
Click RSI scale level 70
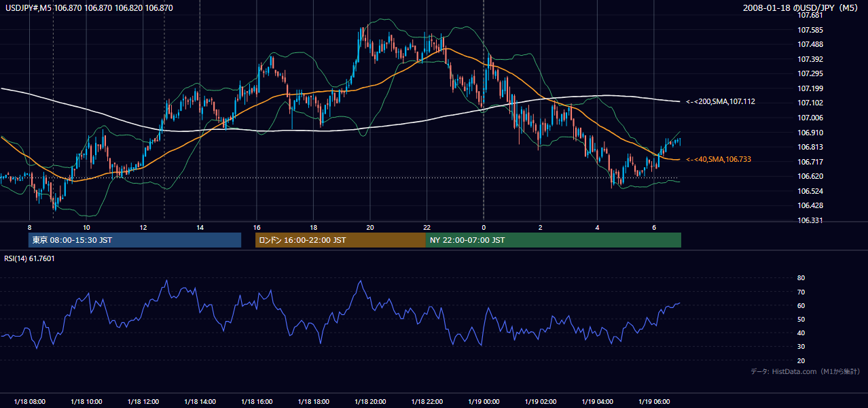point(801,292)
